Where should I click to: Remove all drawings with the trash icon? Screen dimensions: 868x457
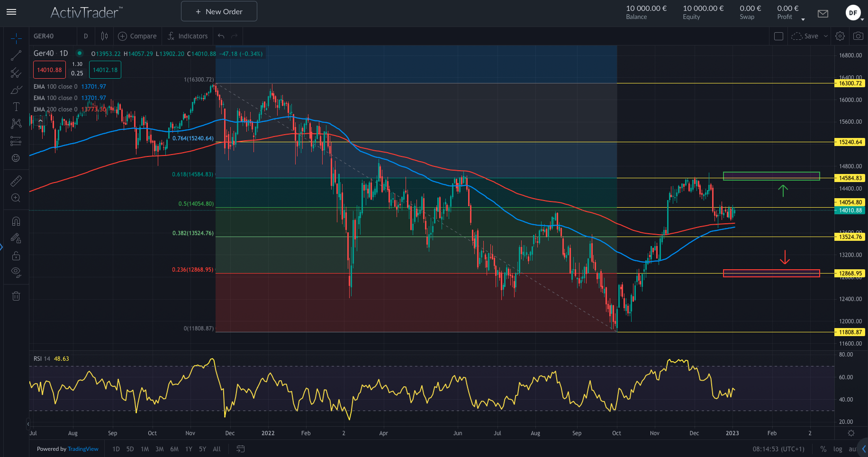(x=16, y=295)
